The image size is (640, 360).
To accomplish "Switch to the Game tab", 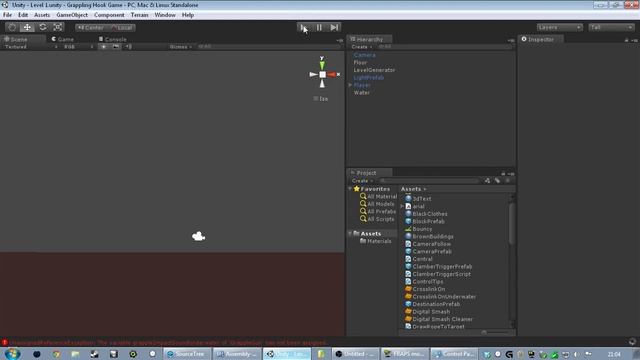I will point(62,39).
